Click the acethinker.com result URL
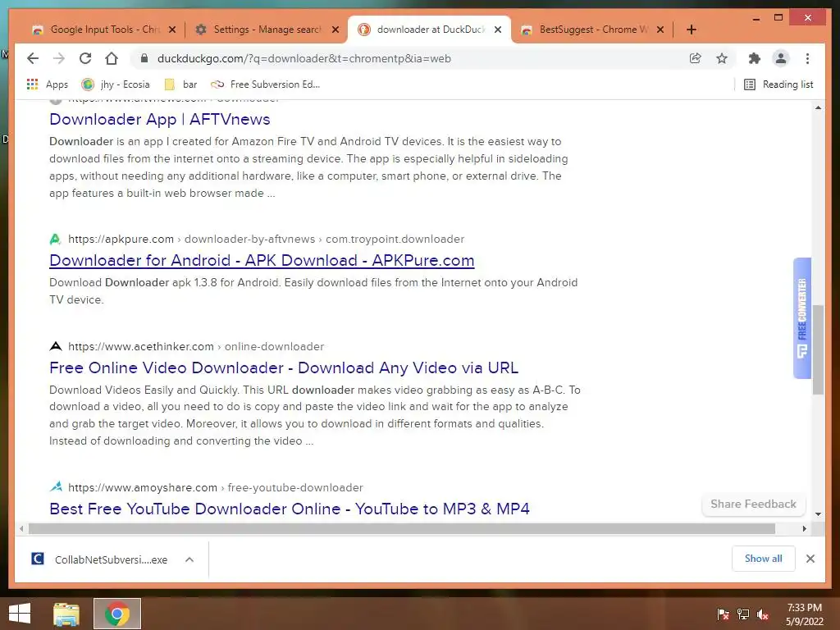The height and width of the screenshot is (630, 840). [196, 347]
